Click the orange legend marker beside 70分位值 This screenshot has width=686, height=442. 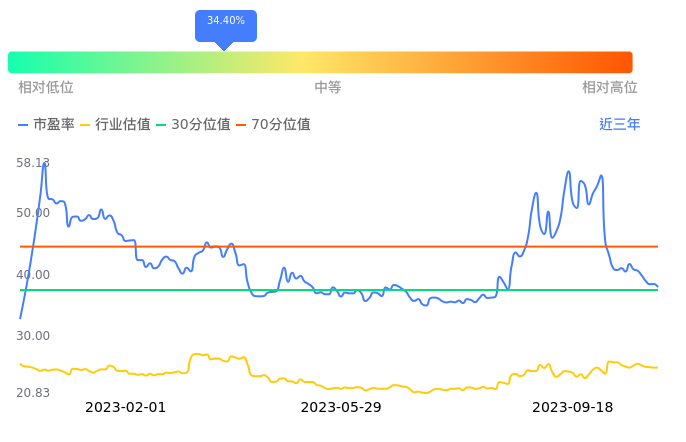241,125
